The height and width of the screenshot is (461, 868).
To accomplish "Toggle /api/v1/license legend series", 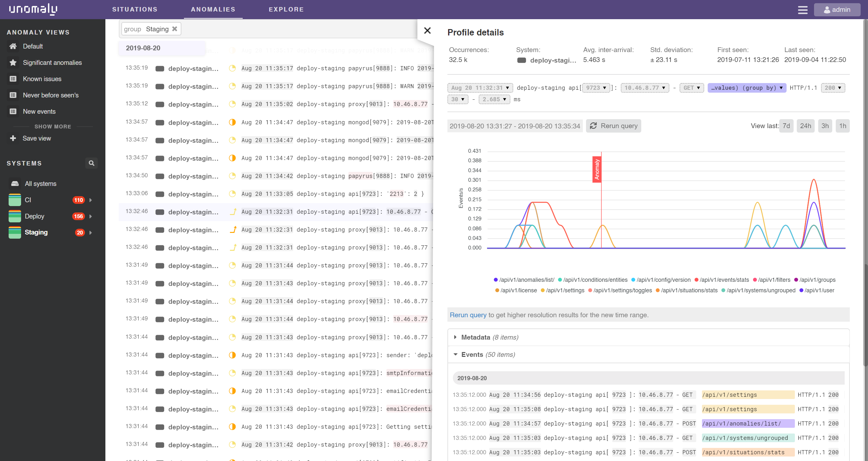I will pos(516,290).
